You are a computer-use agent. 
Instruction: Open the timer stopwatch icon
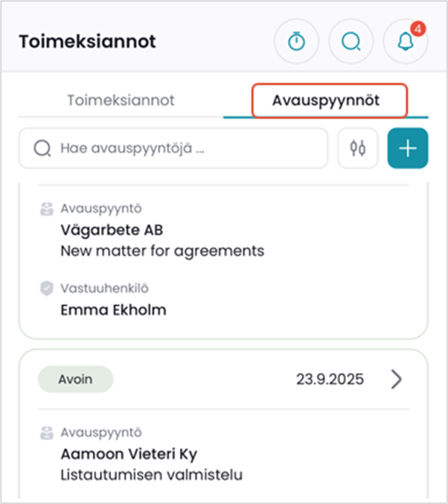[297, 42]
